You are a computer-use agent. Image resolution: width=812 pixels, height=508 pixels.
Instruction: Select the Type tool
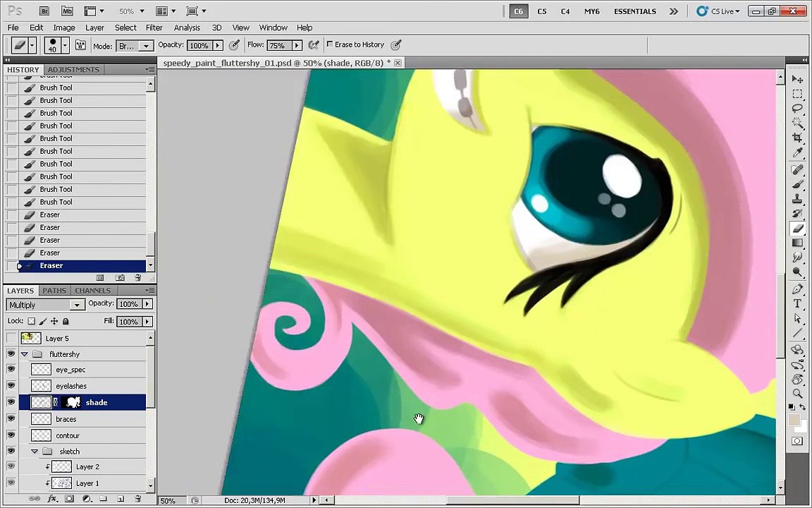point(797,304)
